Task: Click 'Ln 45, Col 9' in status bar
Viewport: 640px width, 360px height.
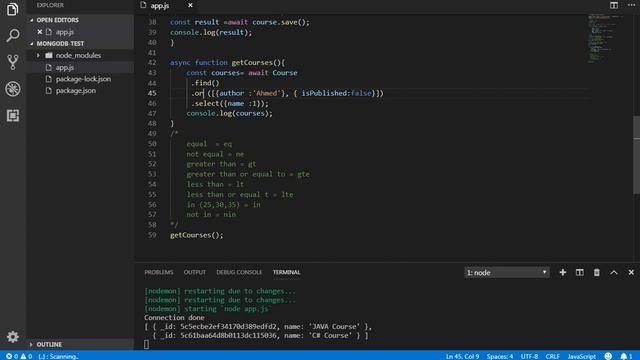Action: tap(462, 356)
